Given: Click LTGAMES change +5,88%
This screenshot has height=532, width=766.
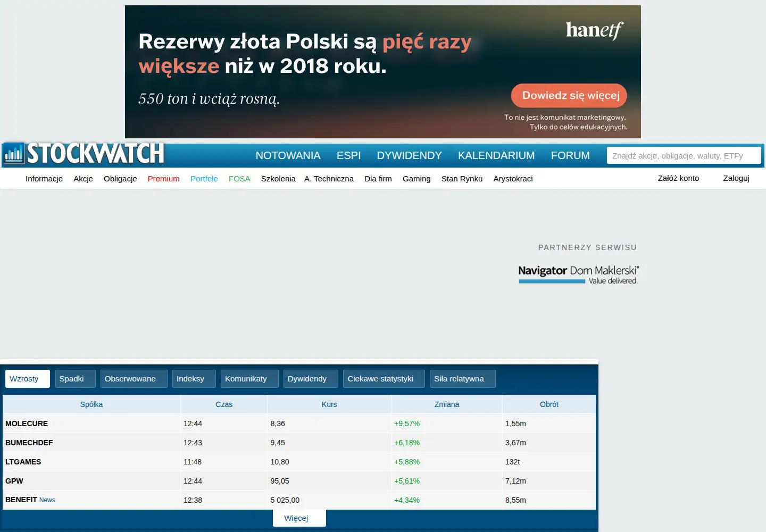Looking at the screenshot, I should click(x=407, y=462).
